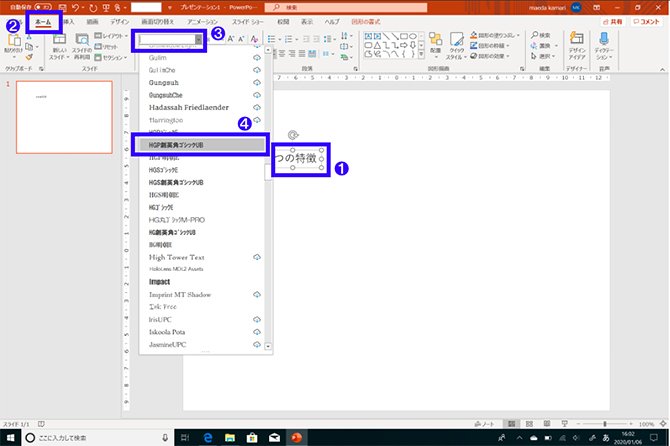
Task: Click the Design Ideas icon
Action: [x=576, y=38]
